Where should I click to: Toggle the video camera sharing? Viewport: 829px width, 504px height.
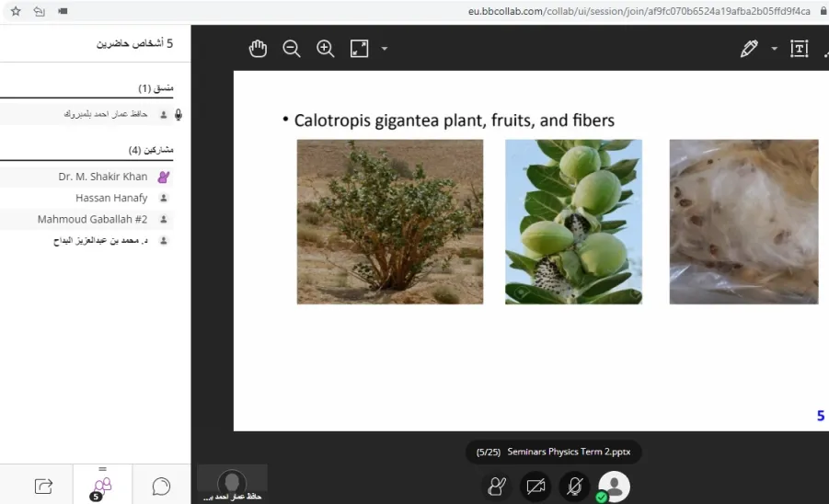535,486
